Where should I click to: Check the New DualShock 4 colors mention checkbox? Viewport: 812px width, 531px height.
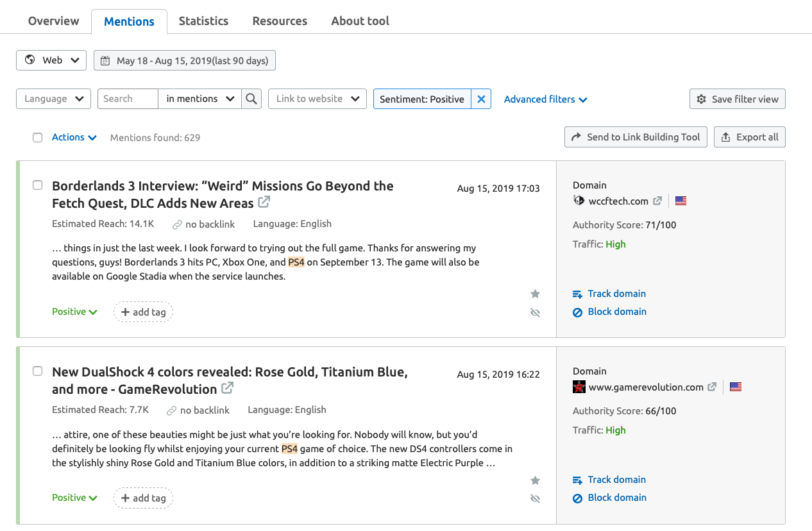point(37,371)
